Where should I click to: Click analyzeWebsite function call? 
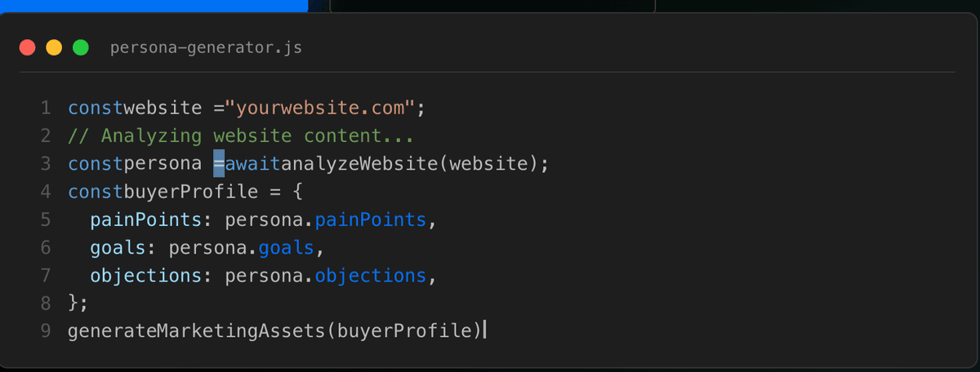click(x=359, y=164)
